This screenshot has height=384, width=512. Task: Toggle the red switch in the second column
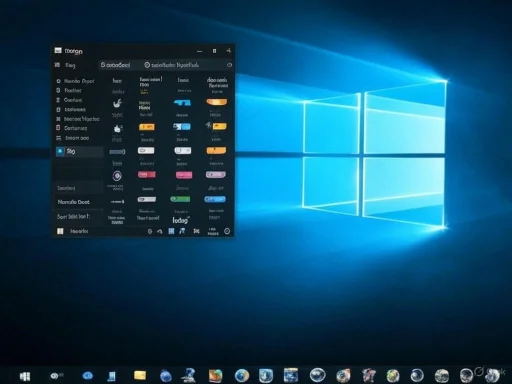tap(147, 175)
